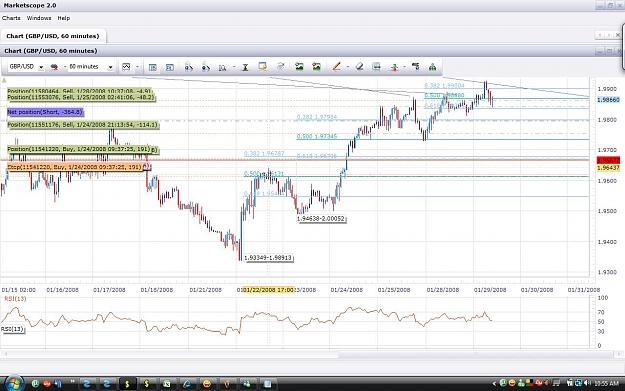Click the blue framed icon after the eraser
This screenshot has height=391, width=625.
click(376, 67)
